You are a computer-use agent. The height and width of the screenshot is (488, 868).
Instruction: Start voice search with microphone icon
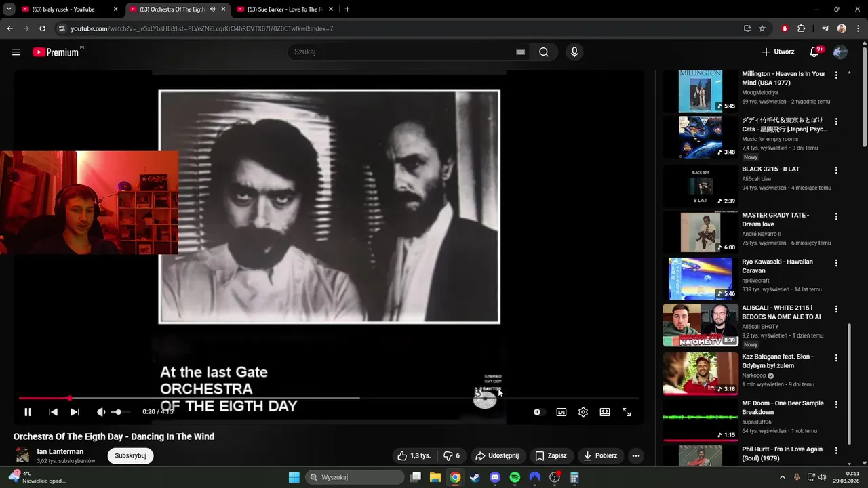coord(574,52)
